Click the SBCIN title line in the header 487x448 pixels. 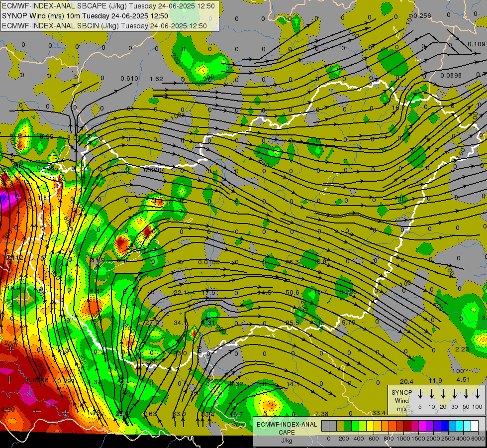coord(104,26)
